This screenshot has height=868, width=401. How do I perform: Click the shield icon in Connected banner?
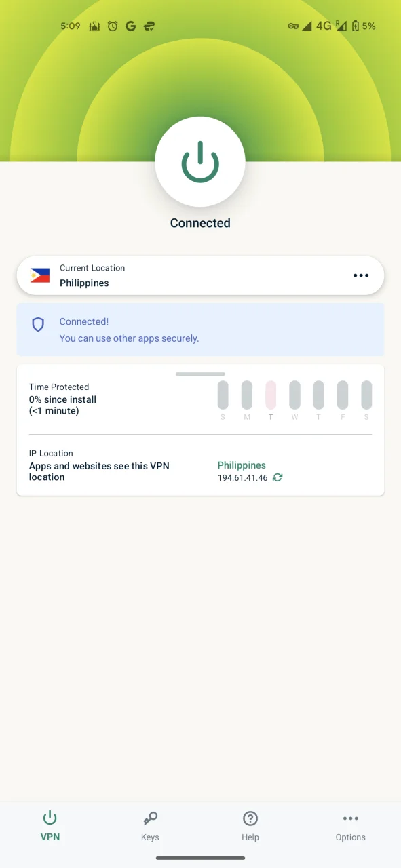click(x=38, y=325)
